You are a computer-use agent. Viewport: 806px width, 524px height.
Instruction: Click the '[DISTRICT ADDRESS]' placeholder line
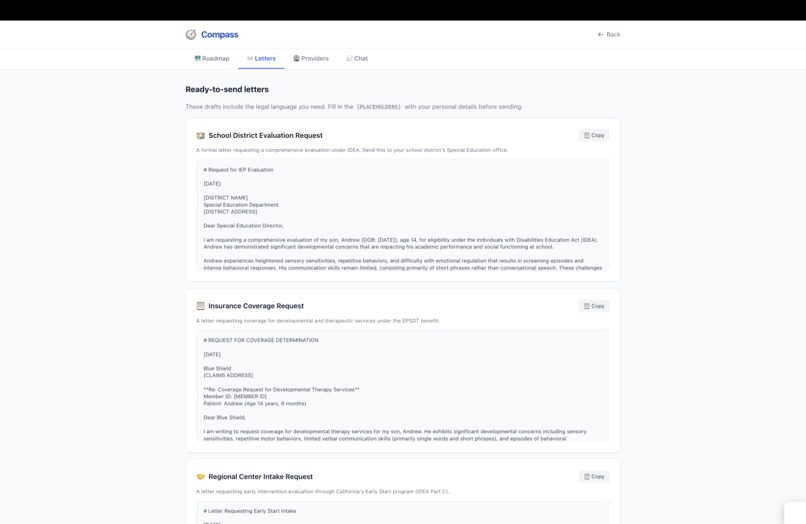[230, 212]
